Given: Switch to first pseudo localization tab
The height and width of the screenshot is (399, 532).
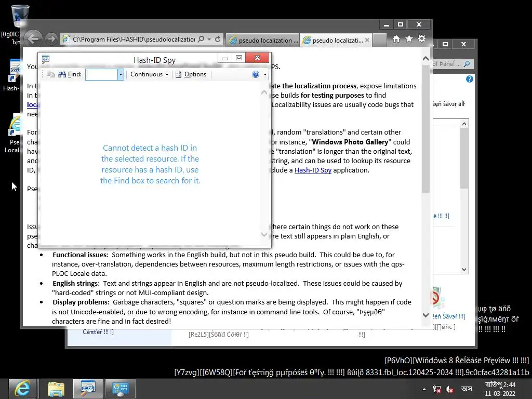Looking at the screenshot, I should coord(263,40).
